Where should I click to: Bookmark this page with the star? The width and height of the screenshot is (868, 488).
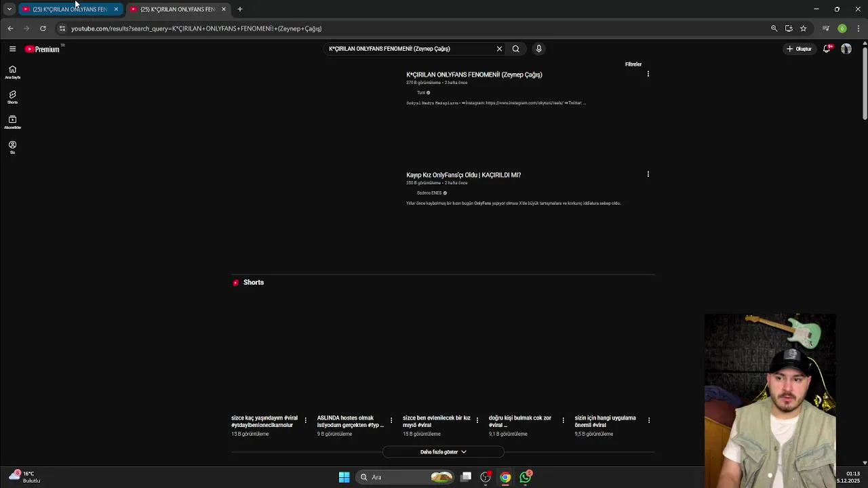803,28
